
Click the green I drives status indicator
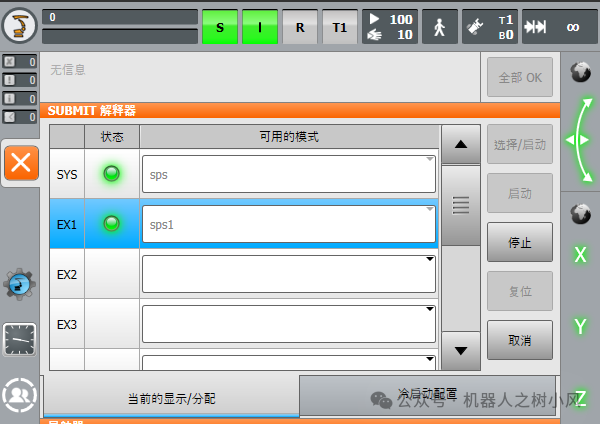(260, 27)
